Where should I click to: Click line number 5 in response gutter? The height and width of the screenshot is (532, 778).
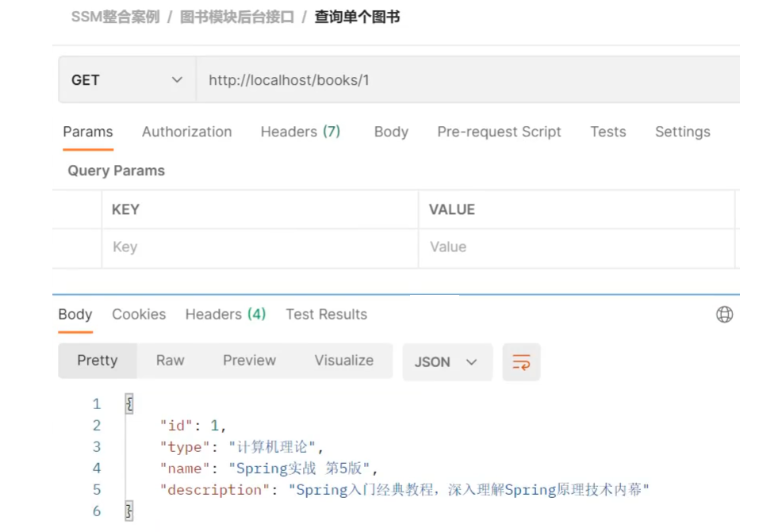tap(97, 490)
